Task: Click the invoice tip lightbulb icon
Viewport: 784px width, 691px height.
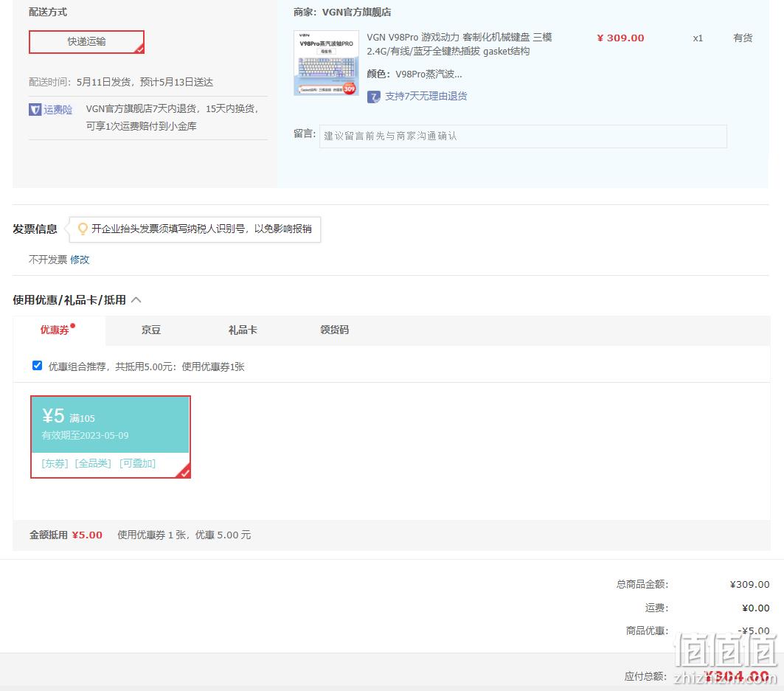Action: [83, 229]
